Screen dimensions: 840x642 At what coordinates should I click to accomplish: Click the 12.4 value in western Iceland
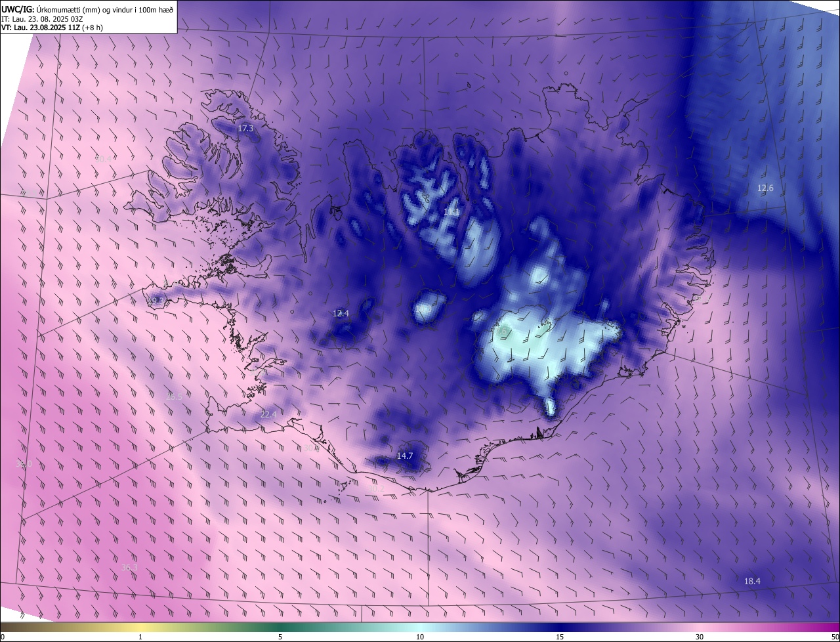tap(341, 314)
